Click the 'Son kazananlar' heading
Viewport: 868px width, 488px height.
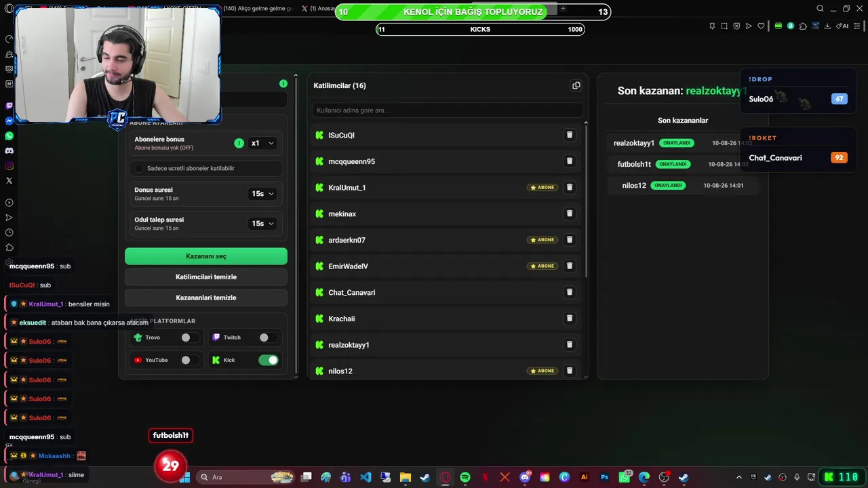point(683,121)
